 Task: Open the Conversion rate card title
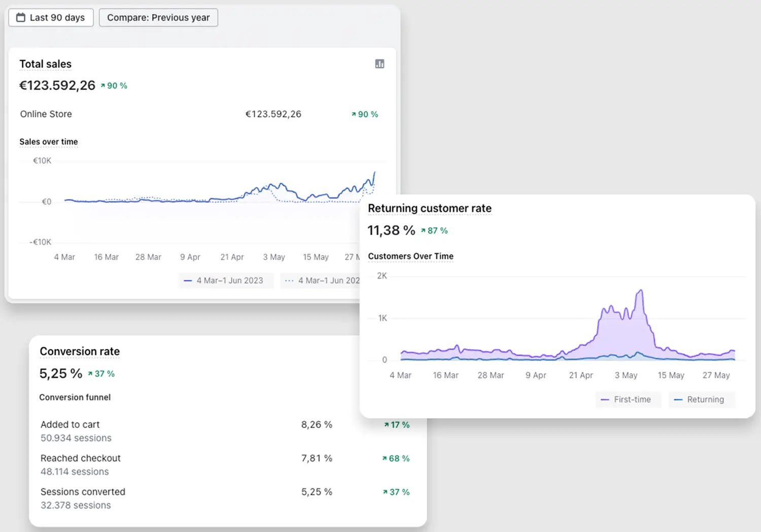[80, 351]
